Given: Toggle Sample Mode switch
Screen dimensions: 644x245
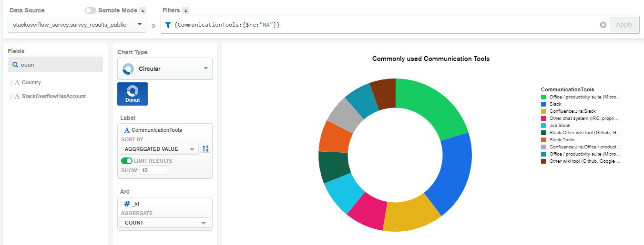Looking at the screenshot, I should click(x=91, y=10).
